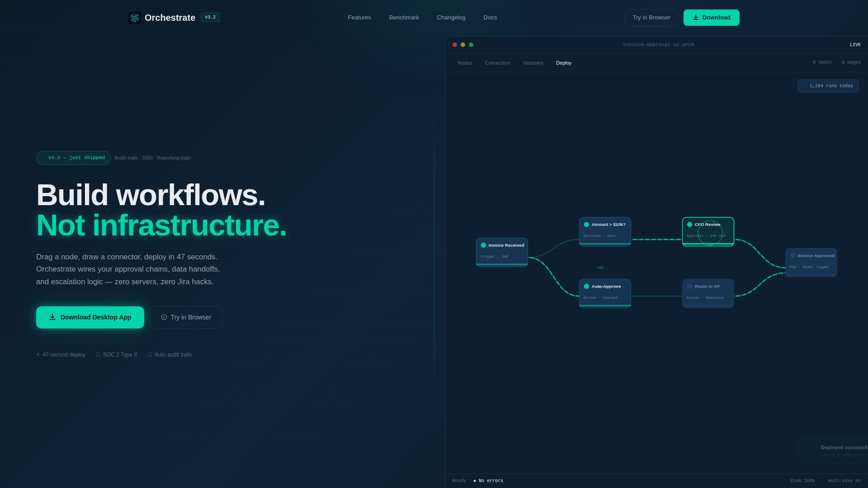Select the Deploy tab

563,63
